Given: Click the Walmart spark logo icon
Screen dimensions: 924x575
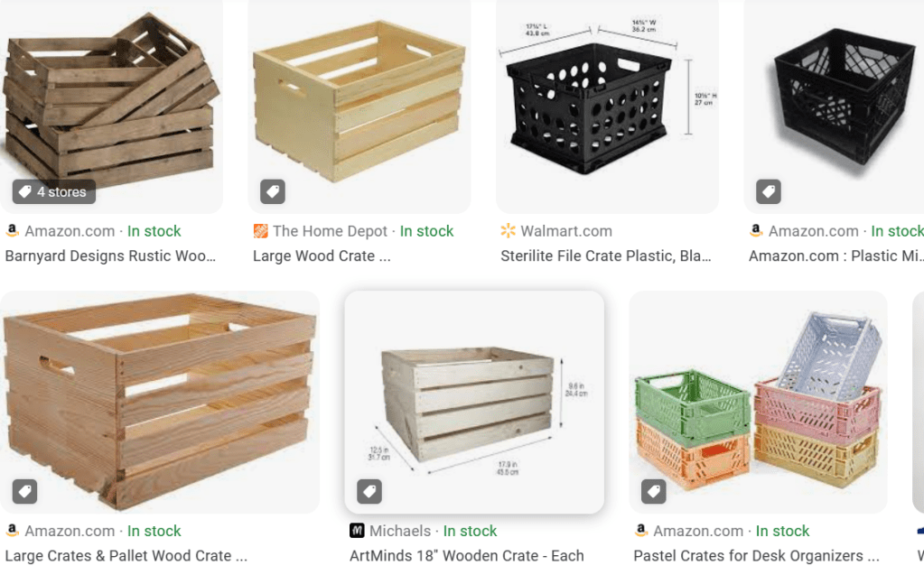Looking at the screenshot, I should coord(508,231).
